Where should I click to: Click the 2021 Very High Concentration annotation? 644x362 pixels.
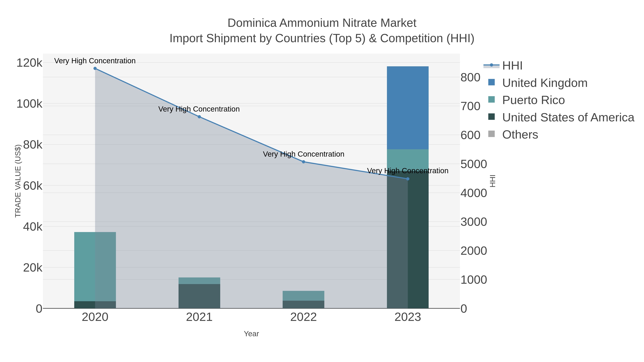coord(199,109)
